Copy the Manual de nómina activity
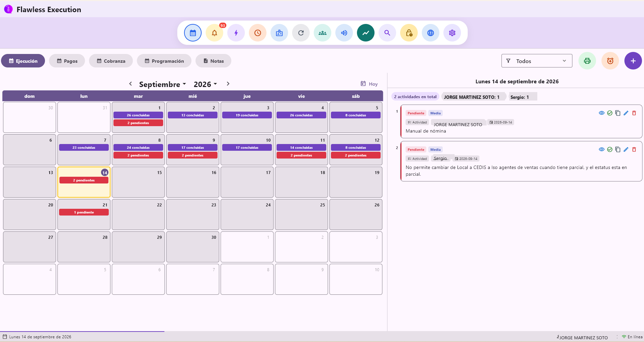 618,113
